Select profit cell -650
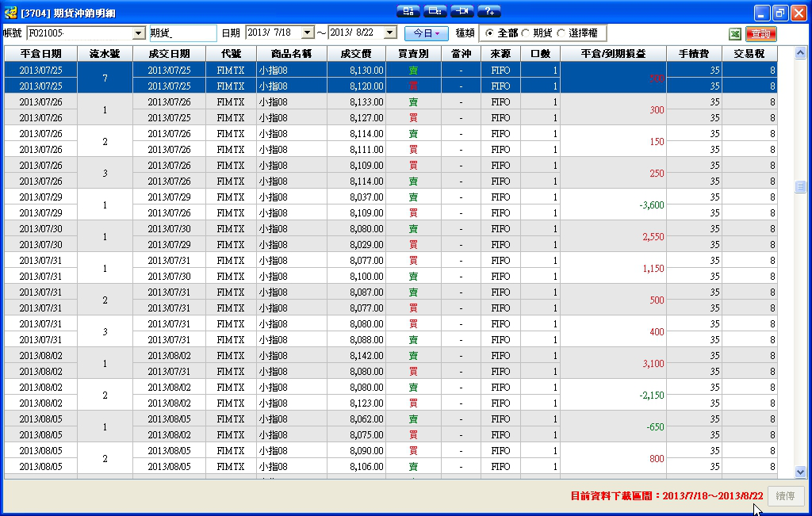Screen dimensions: 812x516 [614, 427]
